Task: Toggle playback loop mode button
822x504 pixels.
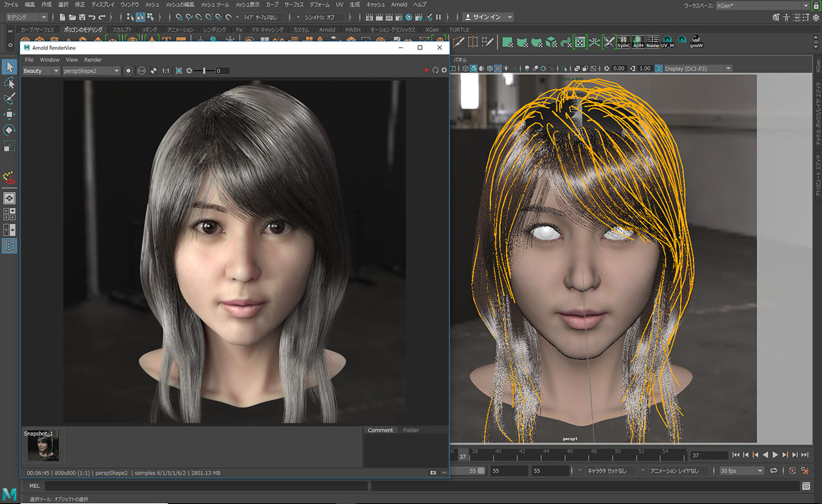Action: 774,471
